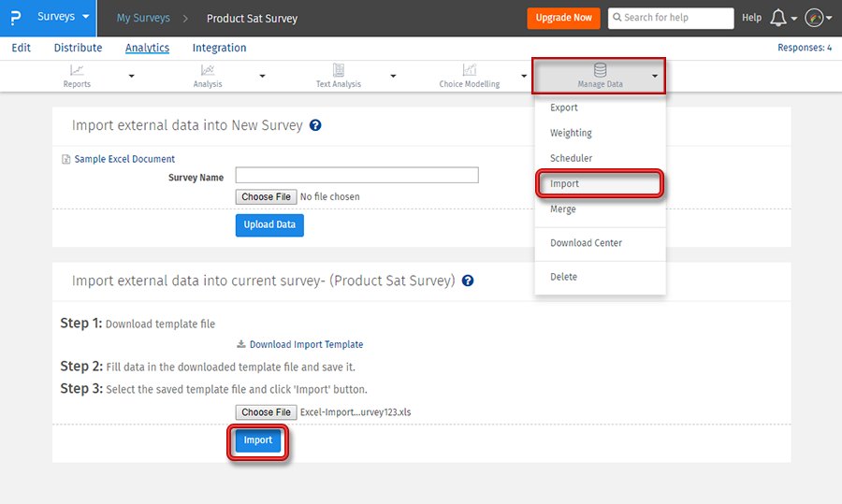The width and height of the screenshot is (842, 504).
Task: Click the Choice Modelling icon
Action: pos(469,70)
